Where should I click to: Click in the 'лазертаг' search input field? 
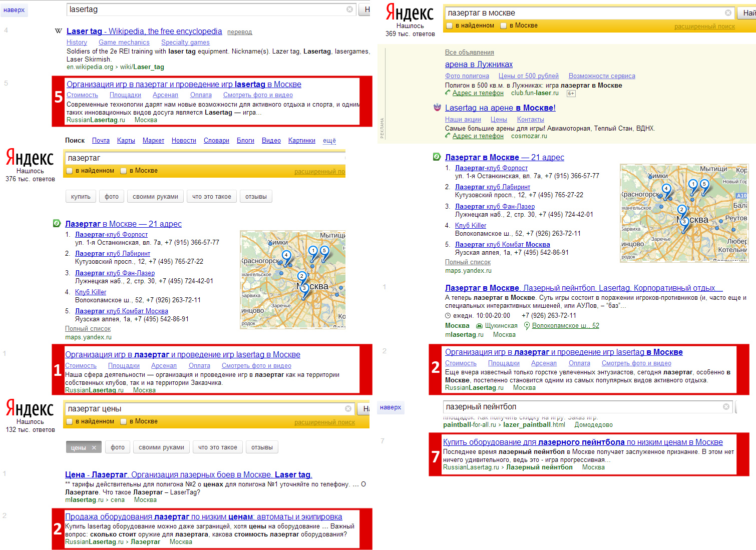[x=205, y=158]
